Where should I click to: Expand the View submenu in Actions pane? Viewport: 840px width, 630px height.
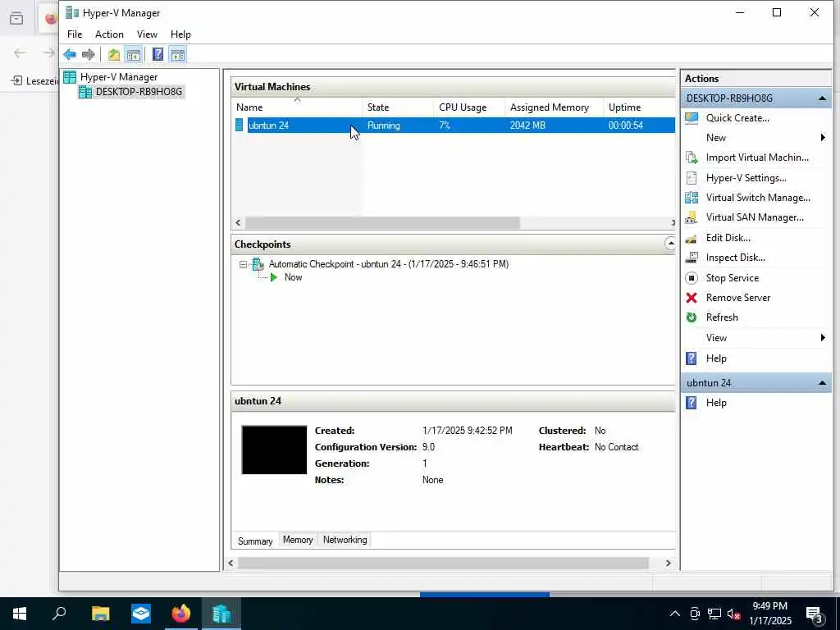click(822, 337)
